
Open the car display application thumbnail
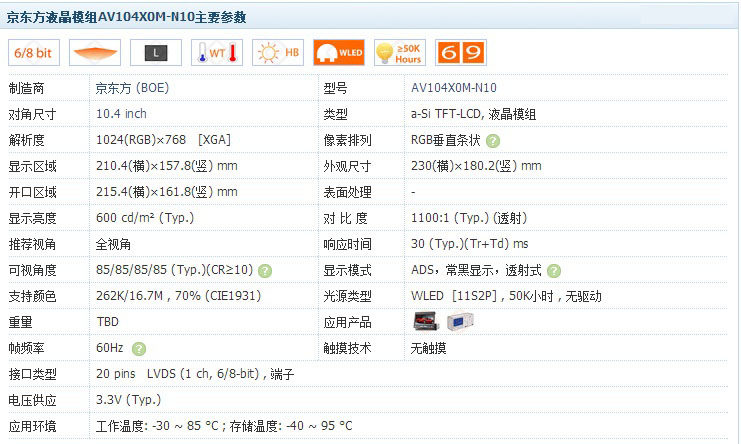tap(427, 321)
